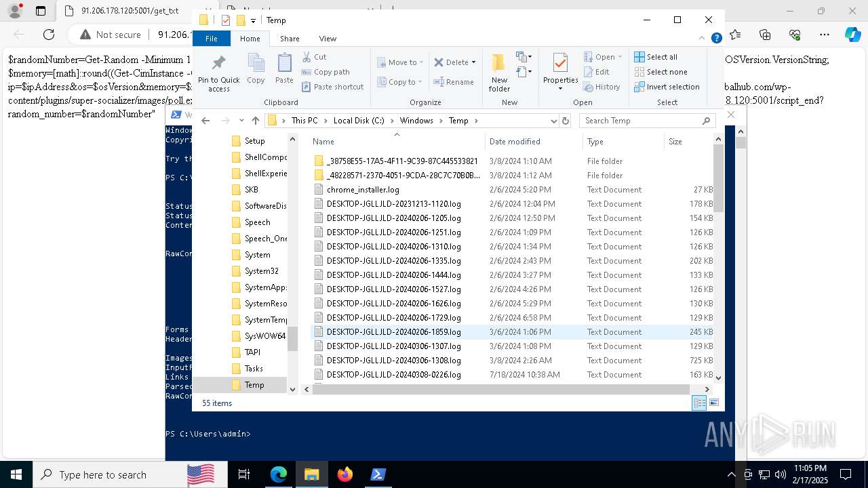Reload the Edge browser page
This screenshot has width=868, height=488.
pyautogui.click(x=48, y=35)
